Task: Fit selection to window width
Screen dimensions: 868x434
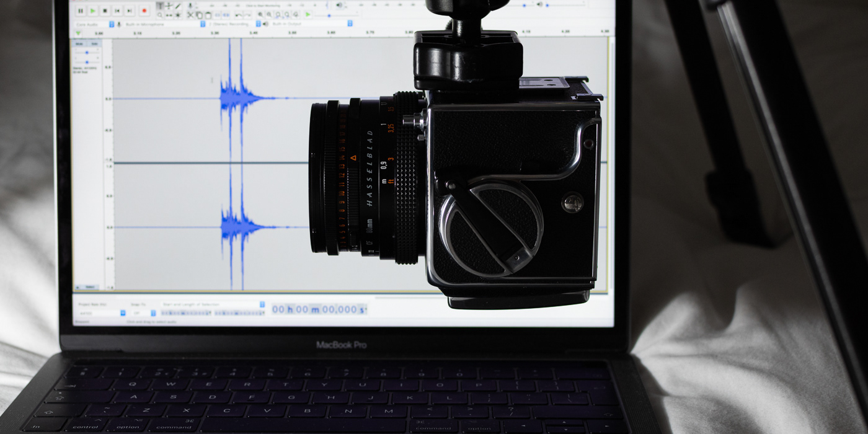Action: point(278,14)
